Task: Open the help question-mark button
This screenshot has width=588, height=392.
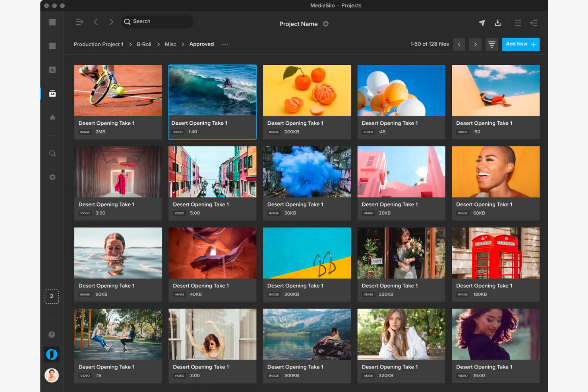Action: pyautogui.click(x=52, y=334)
